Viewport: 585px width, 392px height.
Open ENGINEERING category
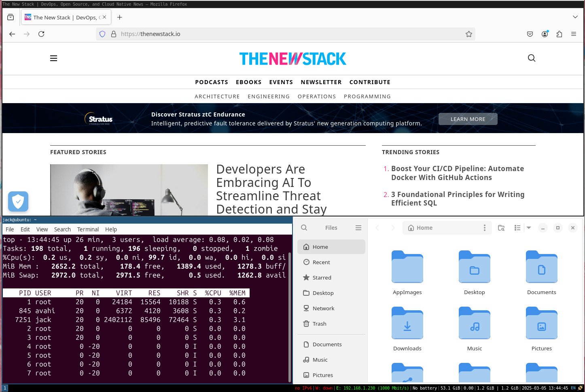[269, 97]
